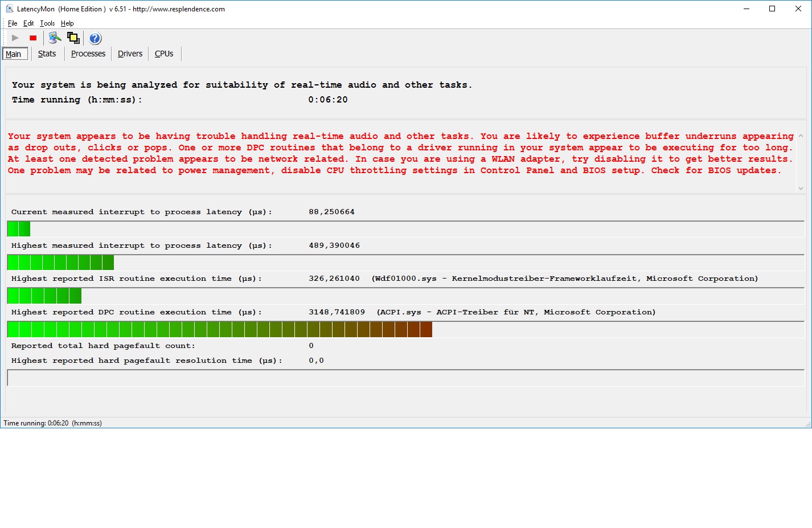Click the window resize grip in the status bar
This screenshot has height=528, width=812.
pos(807,424)
